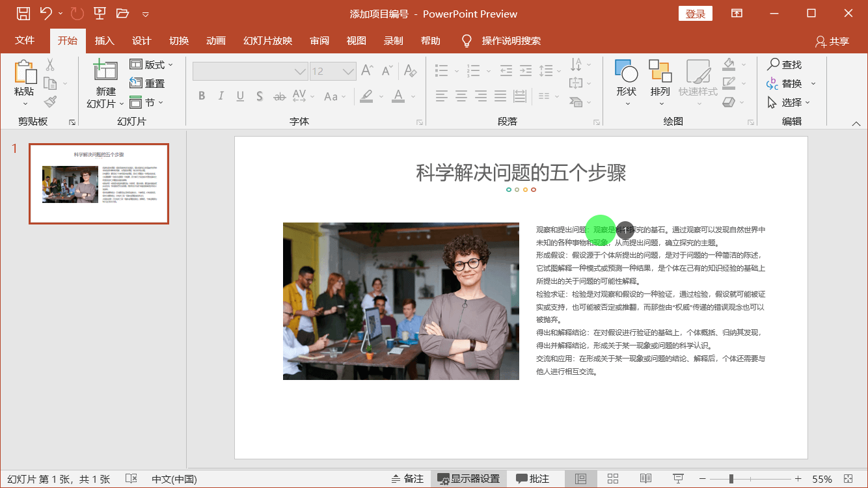Switch to slide sorter view
This screenshot has width=868, height=488.
(613, 479)
